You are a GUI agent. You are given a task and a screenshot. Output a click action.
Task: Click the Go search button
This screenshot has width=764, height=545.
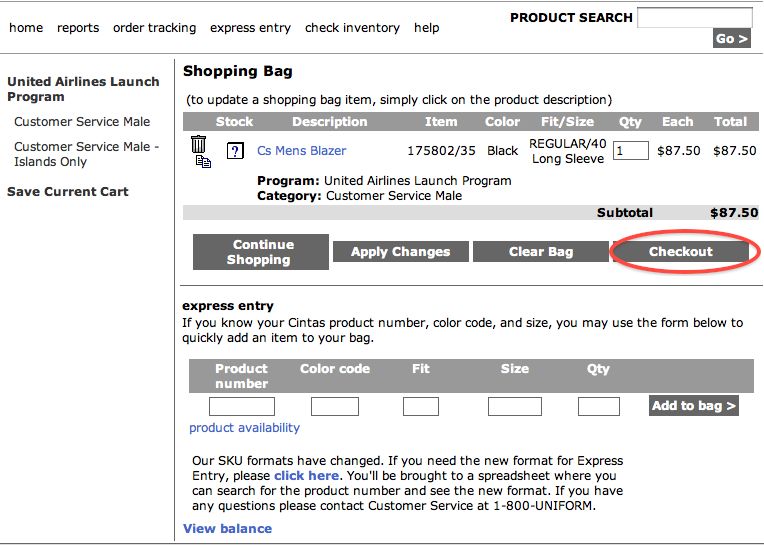click(x=731, y=38)
